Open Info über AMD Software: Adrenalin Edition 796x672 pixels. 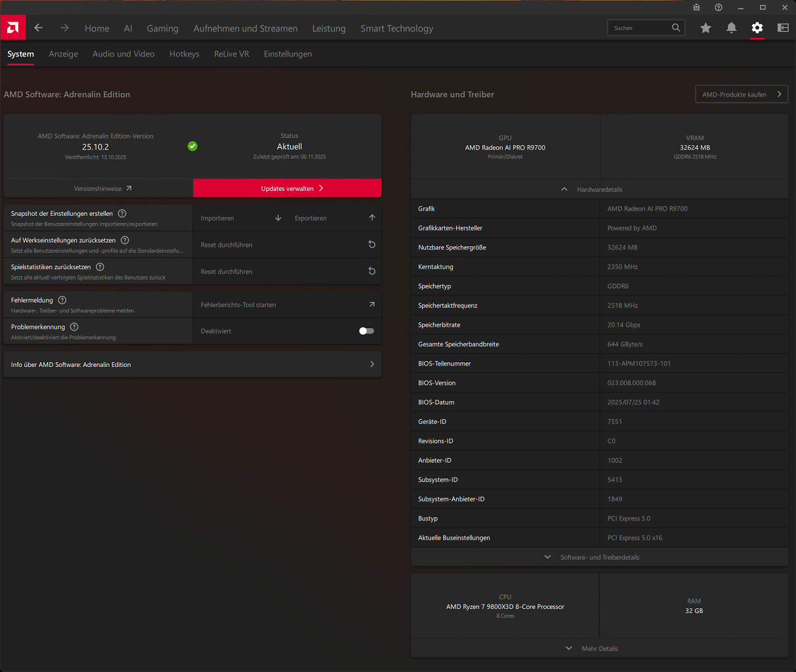click(x=192, y=364)
